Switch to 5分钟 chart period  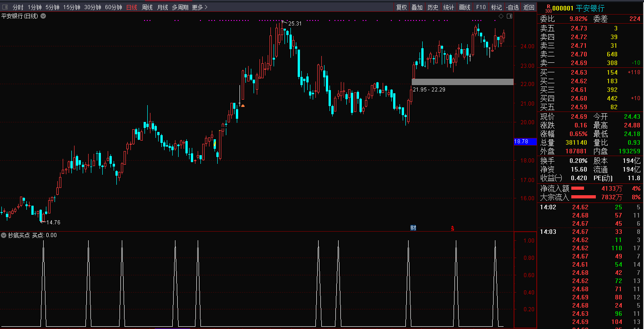(x=52, y=7)
